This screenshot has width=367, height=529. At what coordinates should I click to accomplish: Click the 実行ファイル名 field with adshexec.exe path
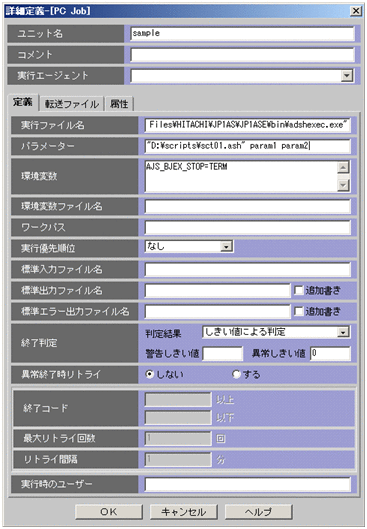(x=248, y=125)
